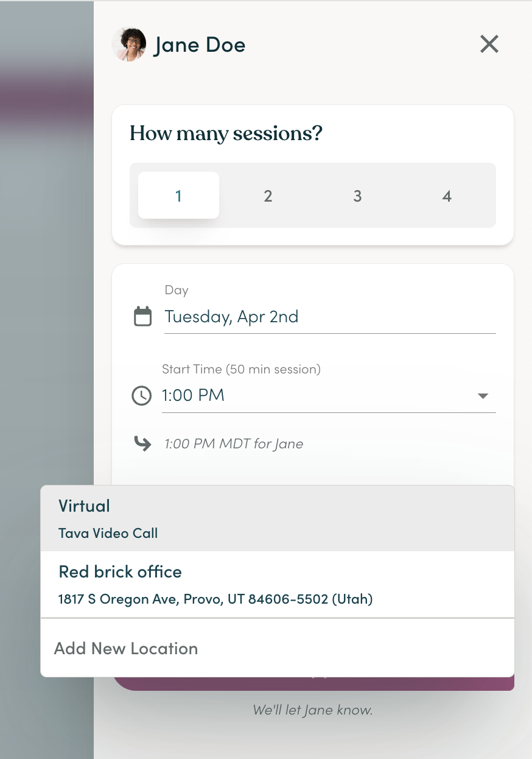Select 1 session
Image resolution: width=532 pixels, height=759 pixels.
pyautogui.click(x=178, y=196)
